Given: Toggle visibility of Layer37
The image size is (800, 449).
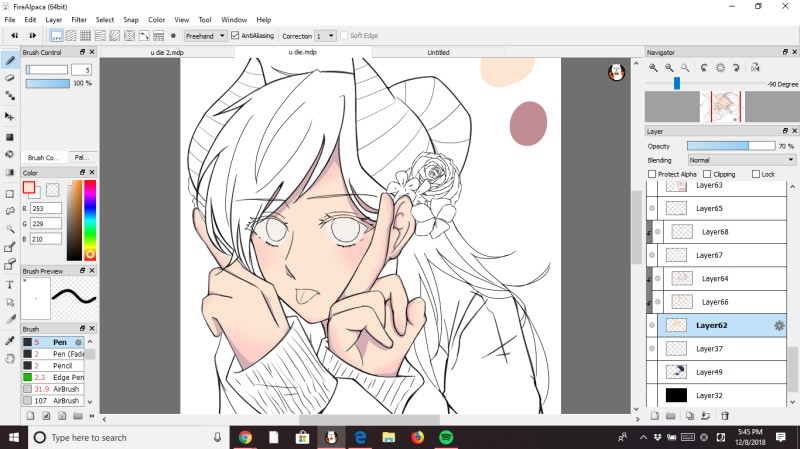Looking at the screenshot, I should tap(652, 348).
